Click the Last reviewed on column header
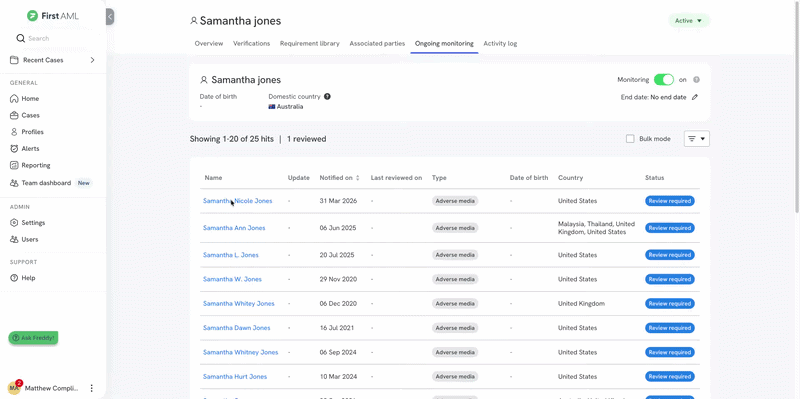This screenshot has width=800, height=399. click(396, 178)
